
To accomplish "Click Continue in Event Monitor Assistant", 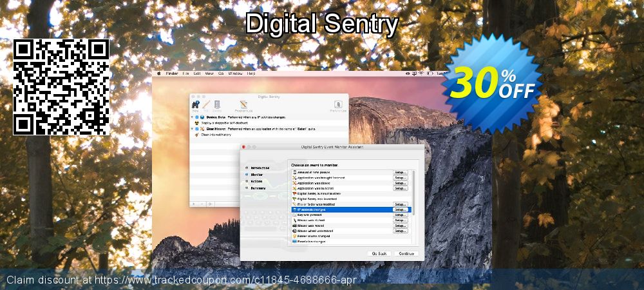I will [x=406, y=253].
